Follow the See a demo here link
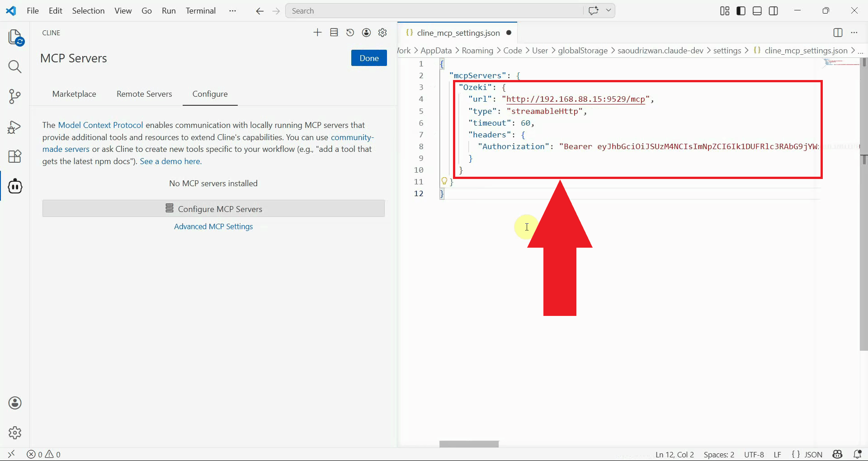Viewport: 868px width, 461px height. click(170, 161)
